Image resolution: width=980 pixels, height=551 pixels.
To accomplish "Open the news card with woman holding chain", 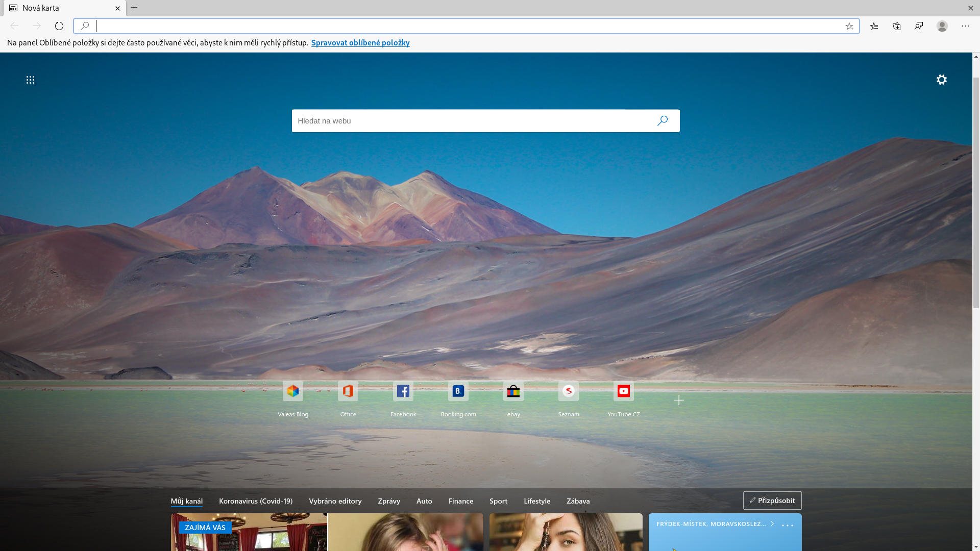I will point(566,532).
